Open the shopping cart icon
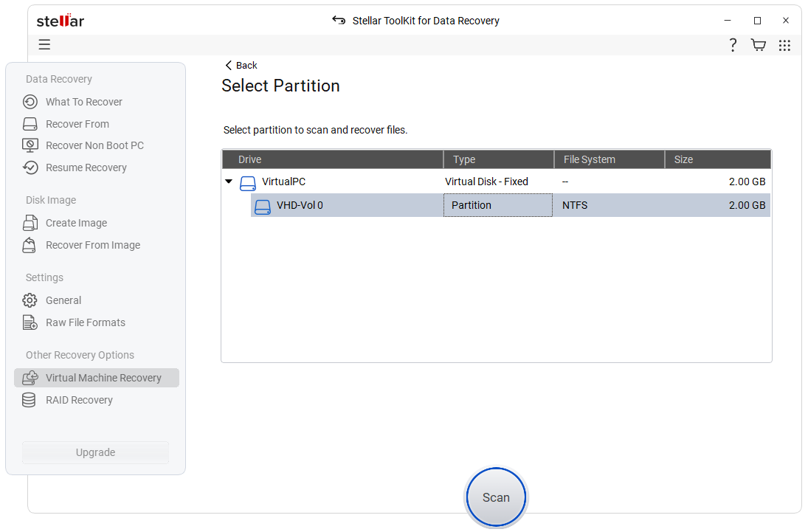Viewport: 808px width, 532px height. coord(758,45)
